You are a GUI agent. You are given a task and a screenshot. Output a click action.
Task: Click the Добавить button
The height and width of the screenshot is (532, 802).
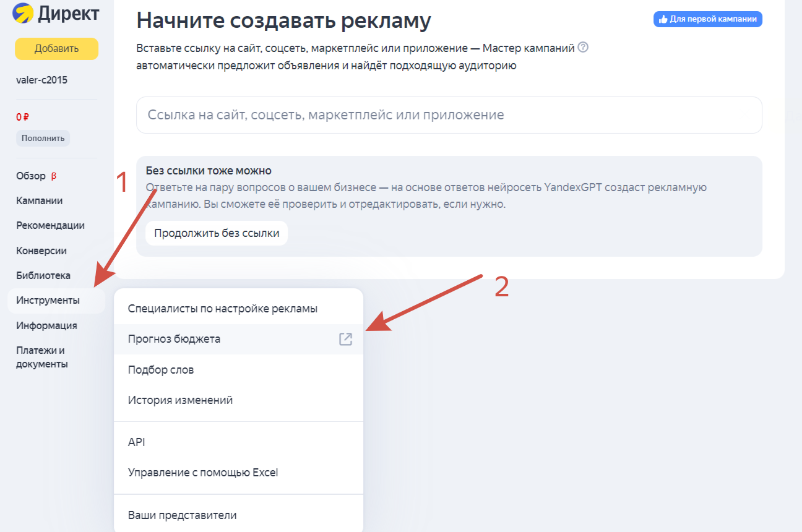tap(56, 49)
